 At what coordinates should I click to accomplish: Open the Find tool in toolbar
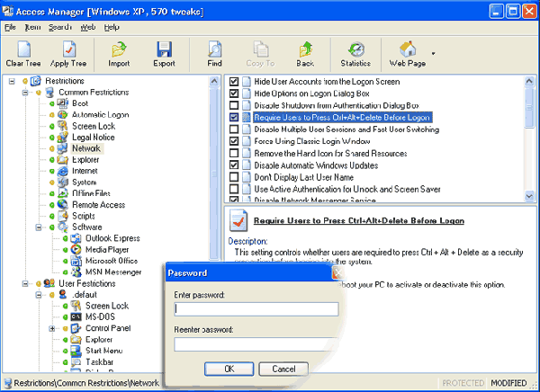(x=214, y=49)
